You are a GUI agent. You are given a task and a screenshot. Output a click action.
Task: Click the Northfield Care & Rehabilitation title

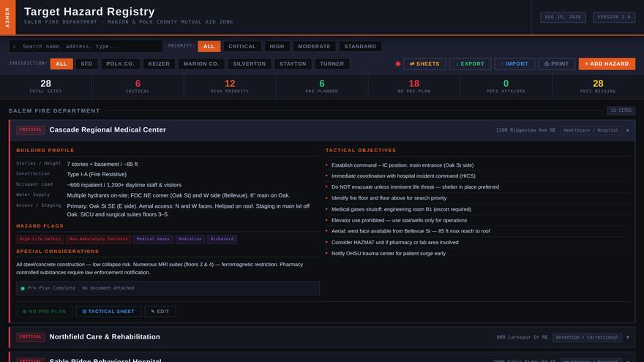tap(105, 336)
